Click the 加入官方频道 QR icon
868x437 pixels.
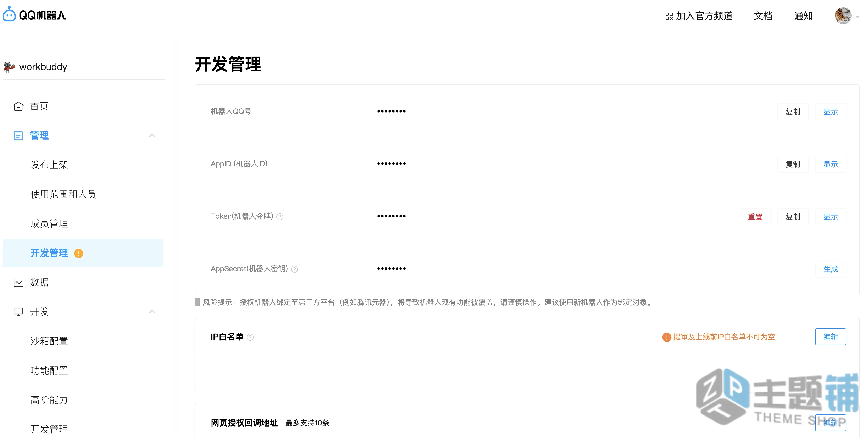point(669,16)
